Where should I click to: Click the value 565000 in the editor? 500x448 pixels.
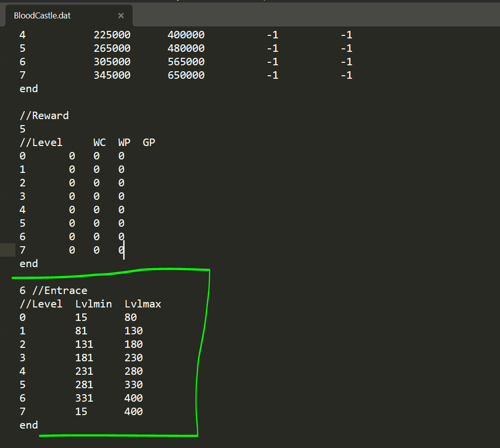coord(186,62)
